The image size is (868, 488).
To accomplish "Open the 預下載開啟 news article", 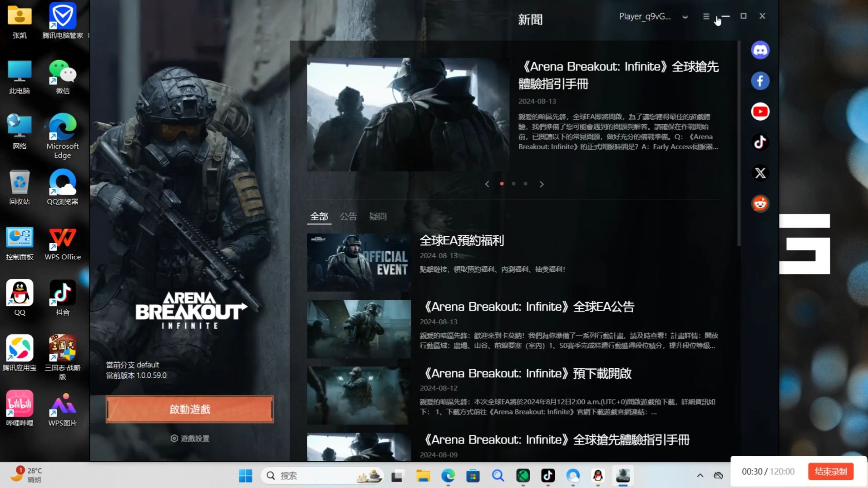I will (526, 373).
